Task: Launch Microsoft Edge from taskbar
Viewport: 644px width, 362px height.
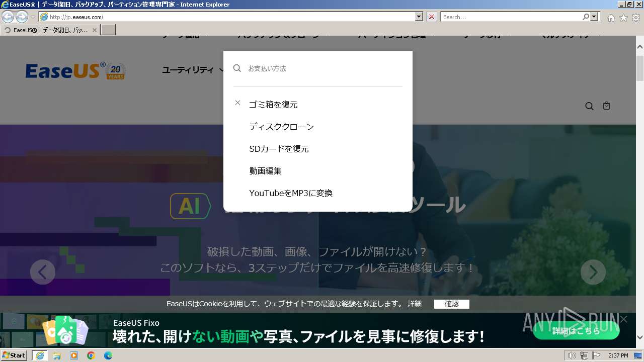Action: click(x=108, y=355)
